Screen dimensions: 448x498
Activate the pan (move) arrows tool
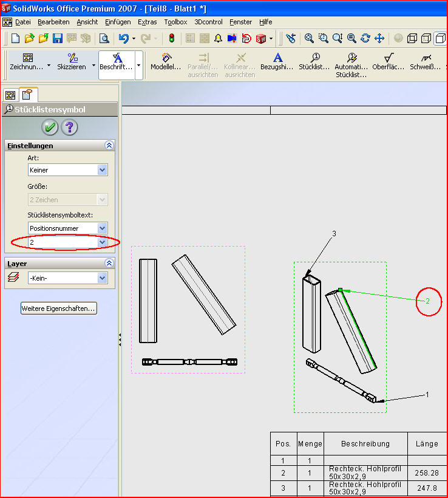(379, 38)
